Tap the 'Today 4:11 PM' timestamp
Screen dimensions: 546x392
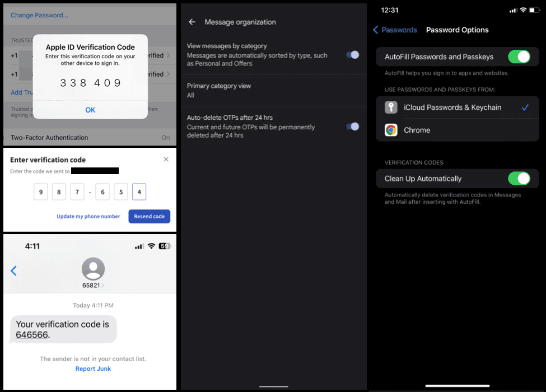coord(93,305)
